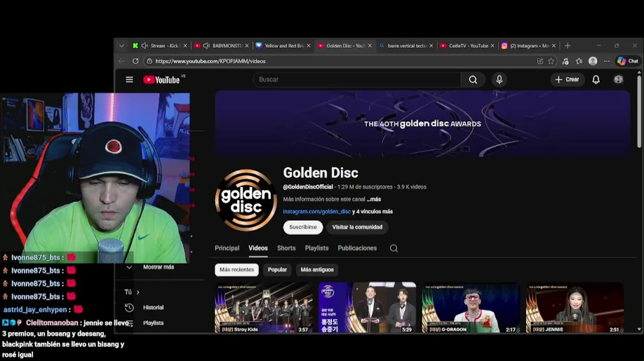Click the Suscribirse button
This screenshot has width=644, height=361.
pyautogui.click(x=303, y=227)
